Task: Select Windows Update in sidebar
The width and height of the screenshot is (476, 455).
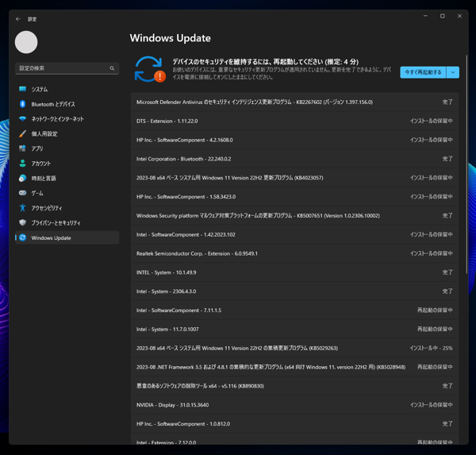Action: [67, 237]
